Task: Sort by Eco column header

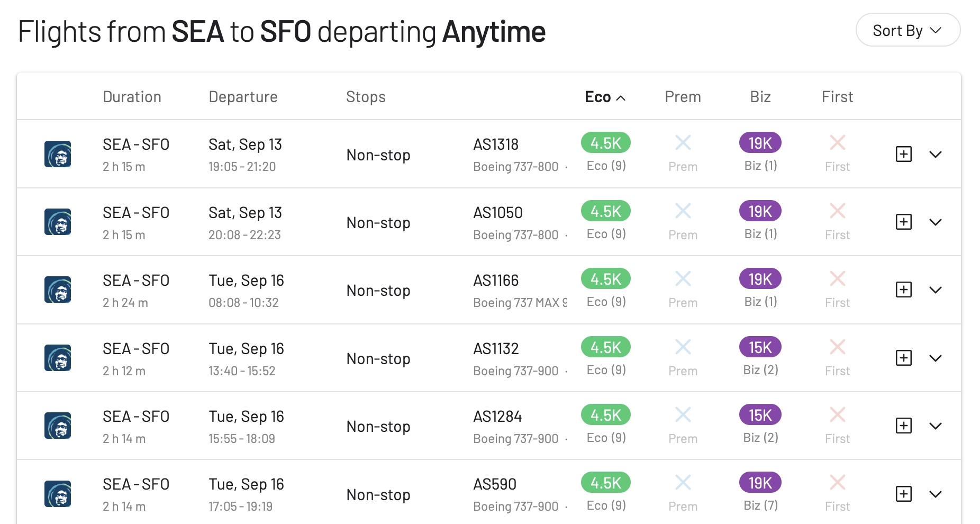Action: [605, 97]
